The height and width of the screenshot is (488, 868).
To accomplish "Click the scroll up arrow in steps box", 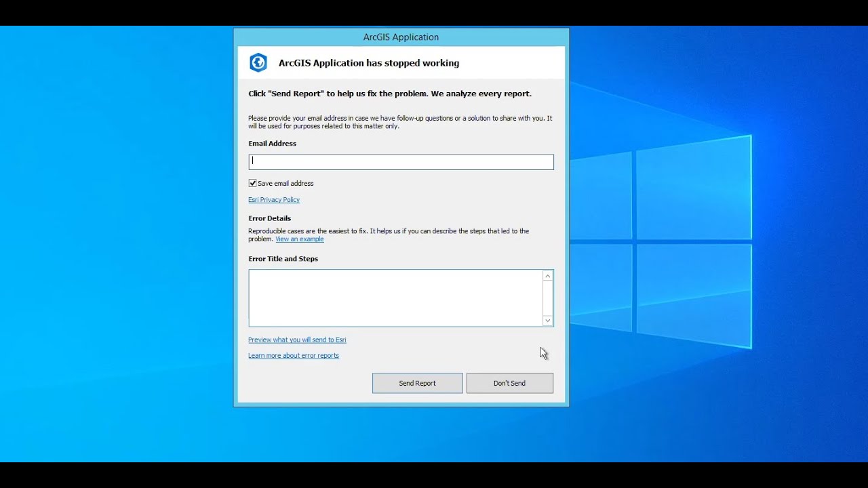I will [548, 276].
